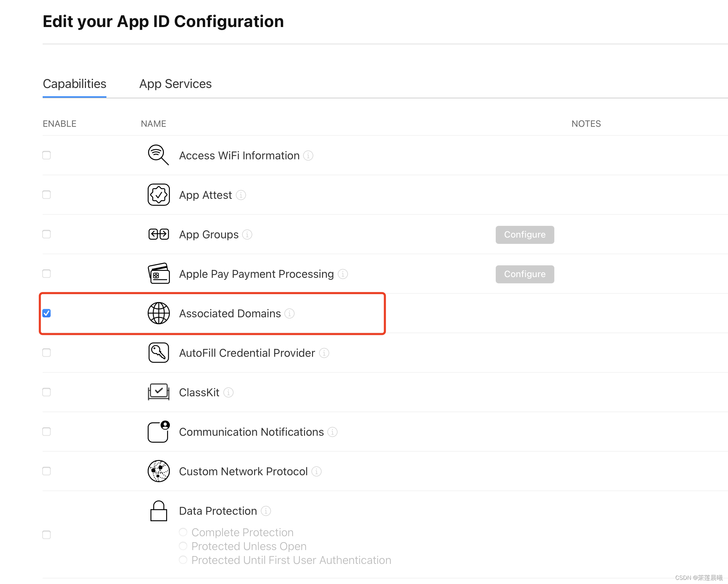Click the App Groups linked-boxes icon
Image resolution: width=728 pixels, height=584 pixels.
pos(158,234)
